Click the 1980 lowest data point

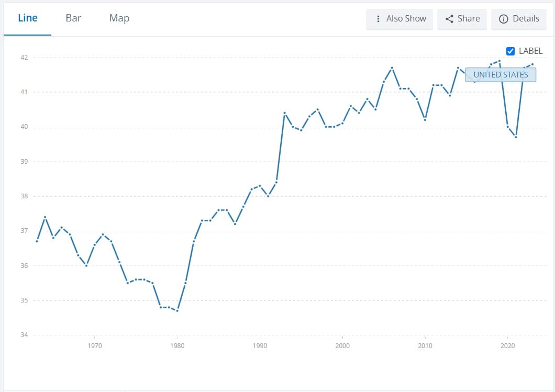177,311
